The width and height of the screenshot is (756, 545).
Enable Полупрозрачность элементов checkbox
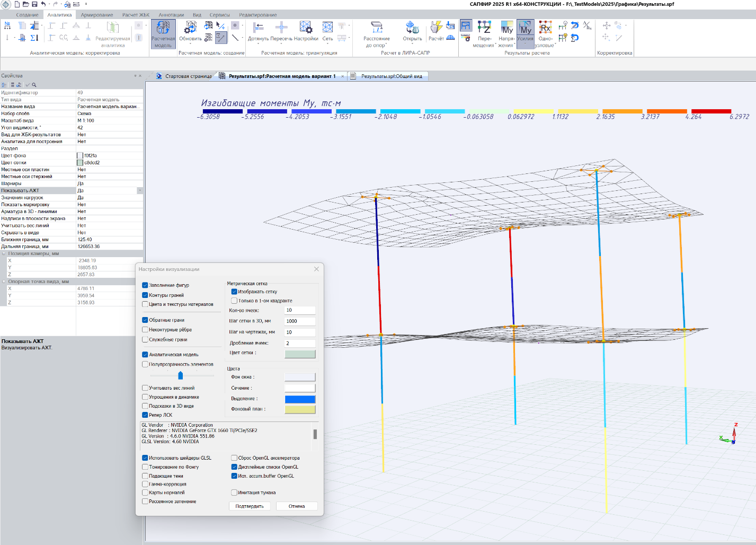[145, 364]
